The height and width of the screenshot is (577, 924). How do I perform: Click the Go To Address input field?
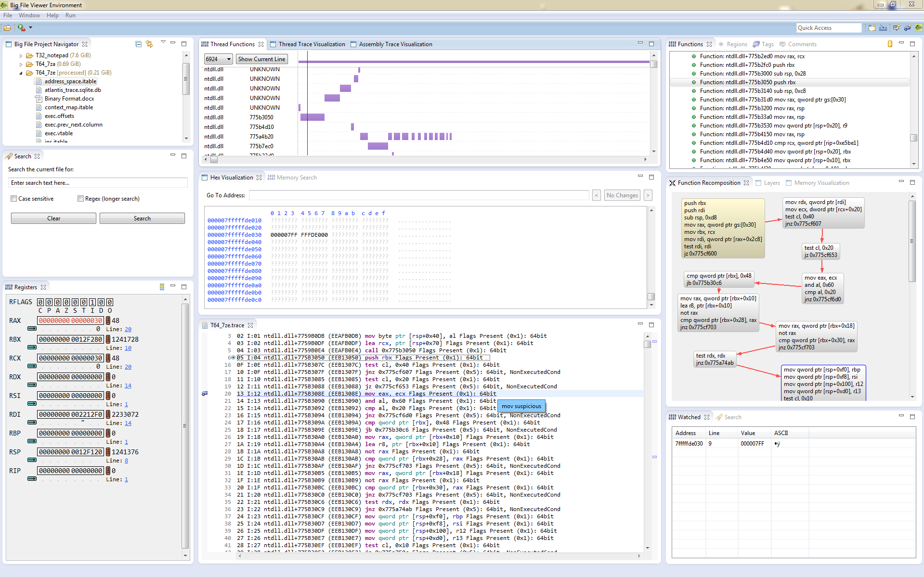click(419, 195)
